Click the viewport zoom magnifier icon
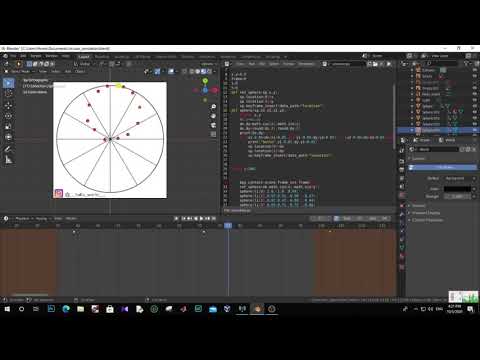 [213, 107]
